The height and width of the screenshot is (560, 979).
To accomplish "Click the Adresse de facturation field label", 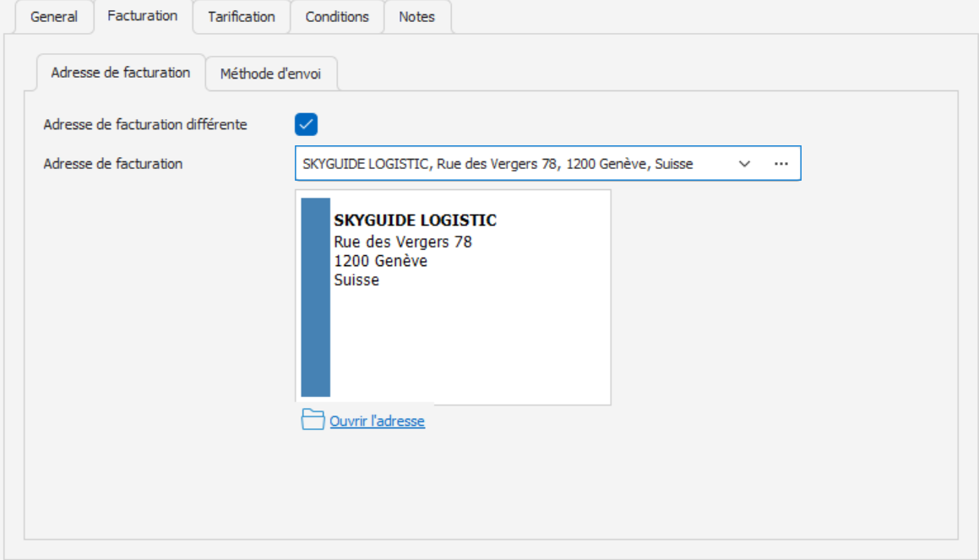I will pos(113,164).
